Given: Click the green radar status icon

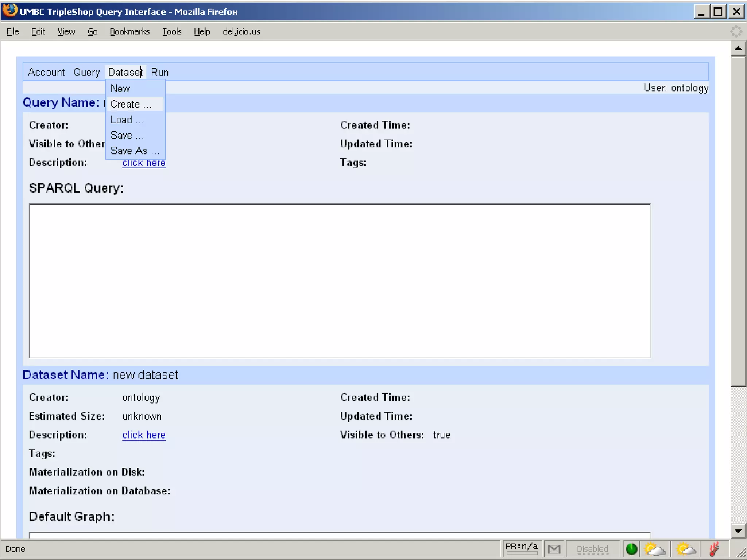Looking at the screenshot, I should tap(631, 549).
